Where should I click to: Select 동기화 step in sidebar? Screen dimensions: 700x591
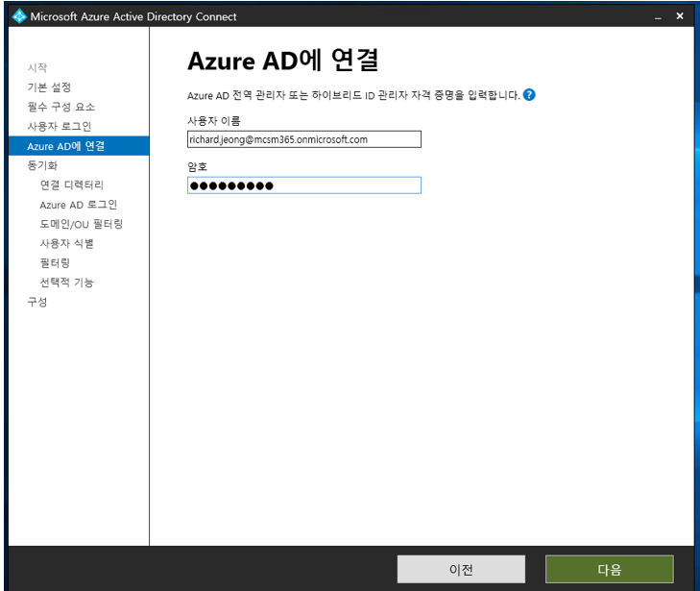click(x=42, y=165)
